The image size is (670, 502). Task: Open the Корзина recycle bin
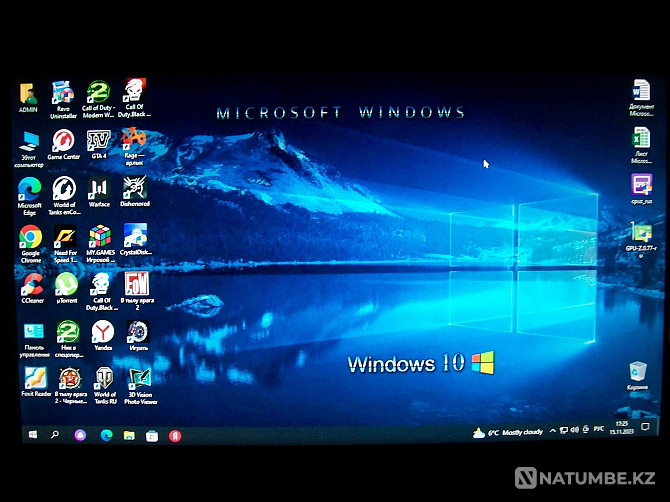click(x=638, y=376)
